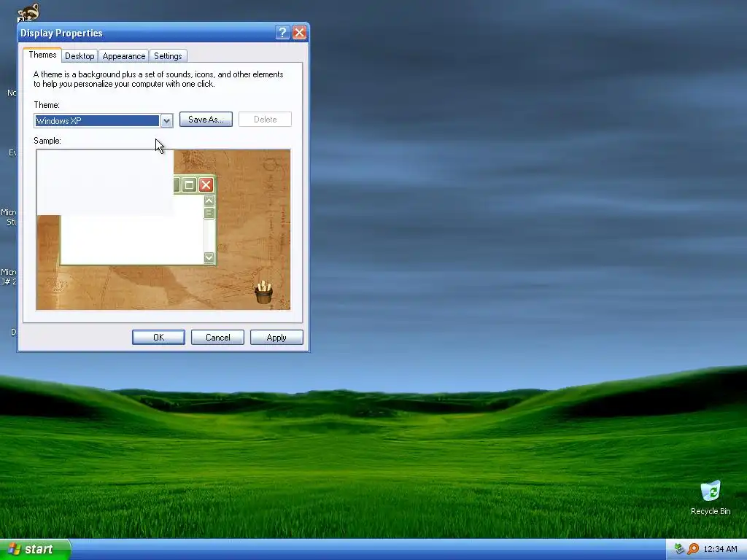Open the Start menu
Viewport: 747px width, 560px height.
click(x=35, y=549)
